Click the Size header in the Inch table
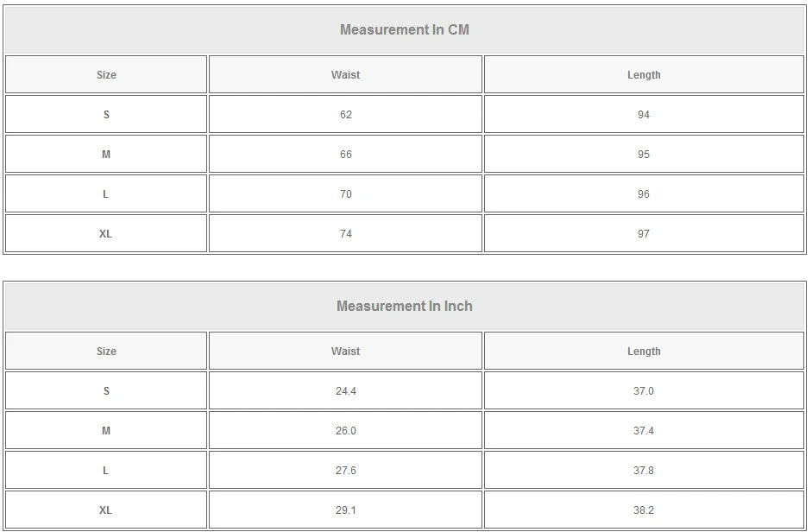Screen dimensions: 812x532 (x=106, y=351)
